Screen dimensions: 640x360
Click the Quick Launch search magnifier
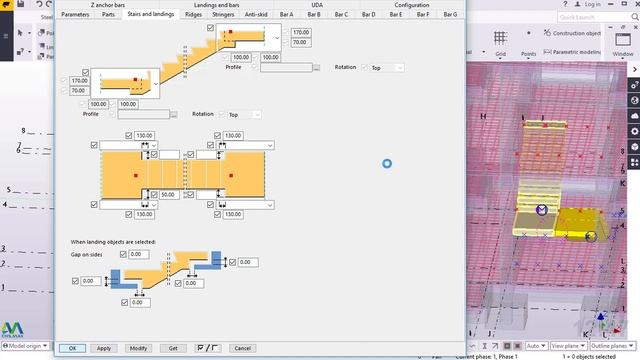coord(635,17)
